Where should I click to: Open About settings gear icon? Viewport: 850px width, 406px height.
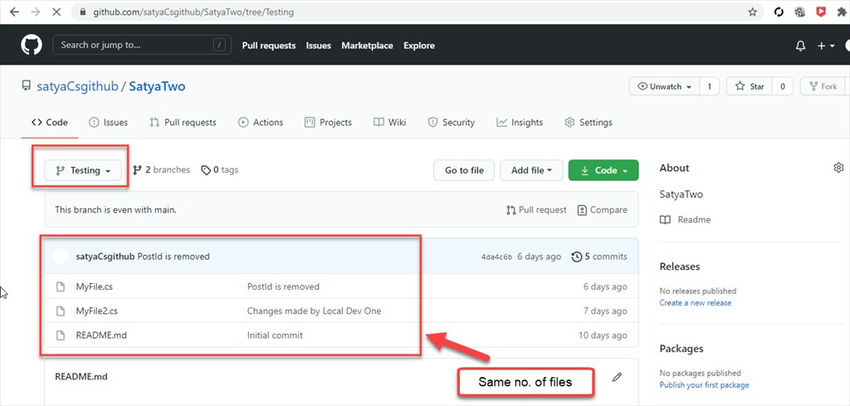[x=838, y=168]
